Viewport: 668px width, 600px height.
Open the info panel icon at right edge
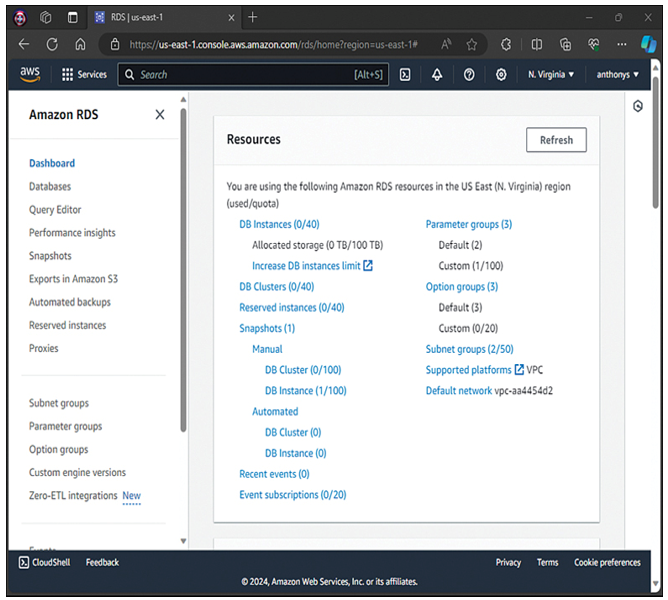pyautogui.click(x=638, y=106)
